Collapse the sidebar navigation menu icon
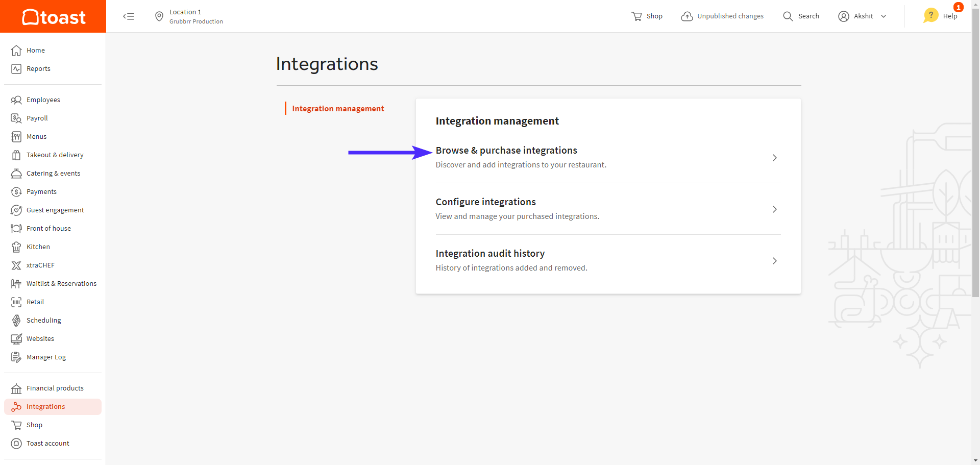This screenshot has height=465, width=980. pyautogui.click(x=129, y=16)
